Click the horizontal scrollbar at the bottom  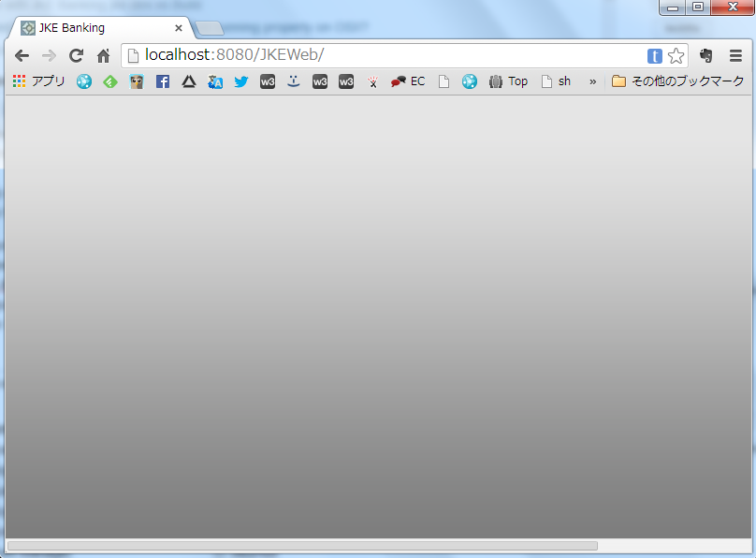coord(302,545)
